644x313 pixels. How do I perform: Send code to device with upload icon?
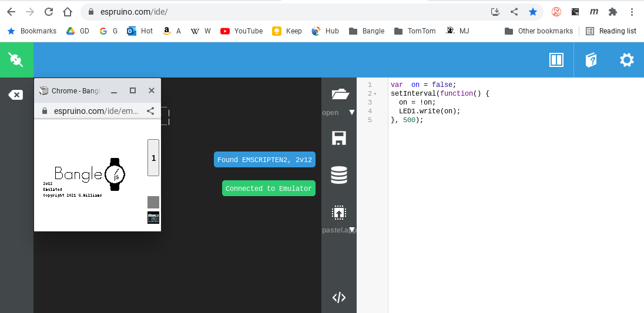coord(339,213)
